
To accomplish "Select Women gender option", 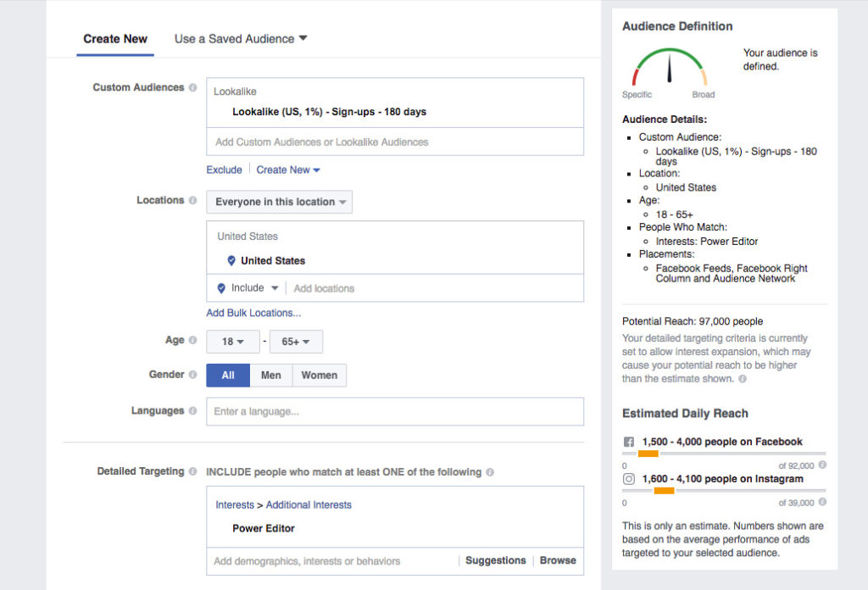I will point(320,376).
